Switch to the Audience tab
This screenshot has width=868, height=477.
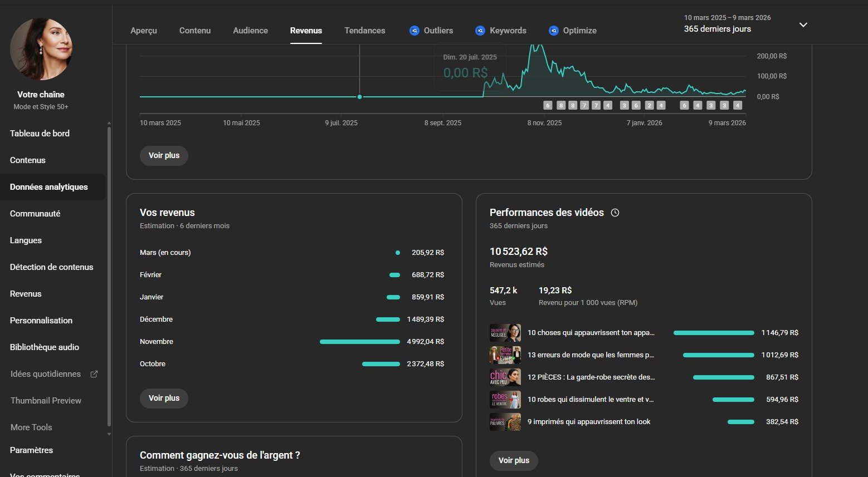pyautogui.click(x=250, y=31)
